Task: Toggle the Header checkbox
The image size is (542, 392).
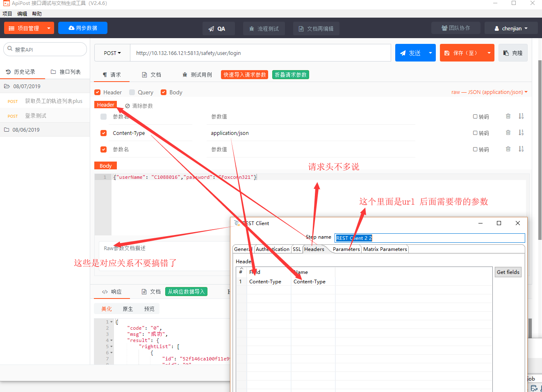Action: tap(98, 92)
